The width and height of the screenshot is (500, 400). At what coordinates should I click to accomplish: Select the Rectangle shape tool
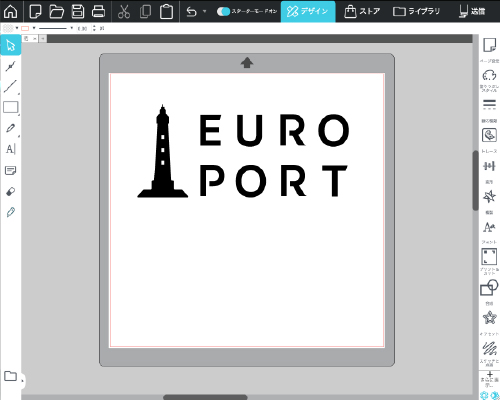coord(11,107)
